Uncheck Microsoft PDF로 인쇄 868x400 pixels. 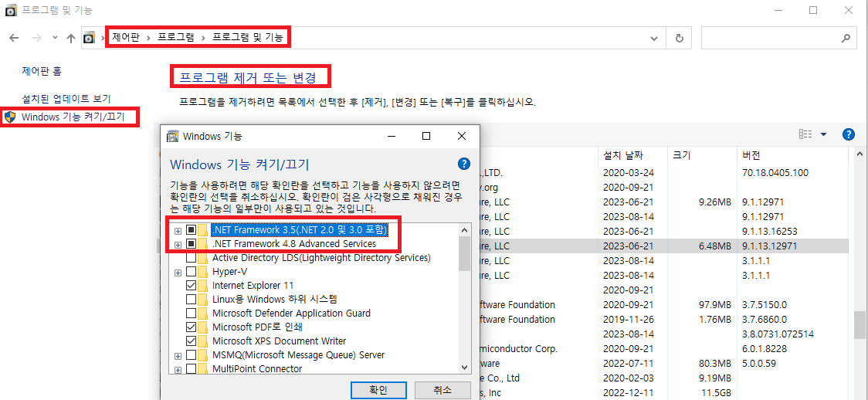[191, 327]
